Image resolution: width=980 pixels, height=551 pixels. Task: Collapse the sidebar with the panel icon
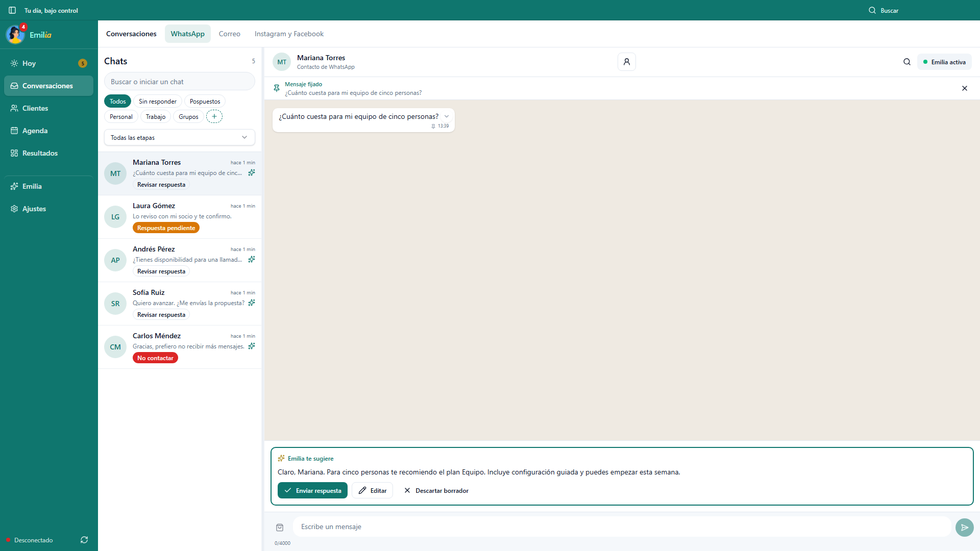coord(12,10)
